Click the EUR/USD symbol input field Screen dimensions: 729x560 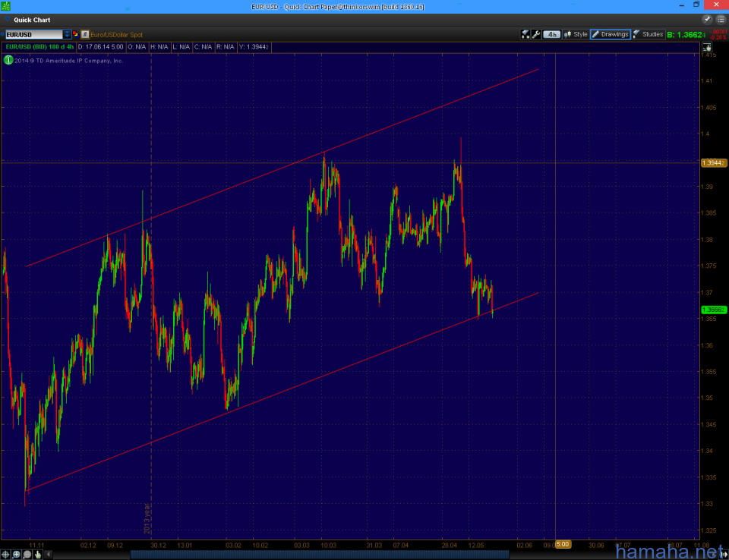point(34,34)
